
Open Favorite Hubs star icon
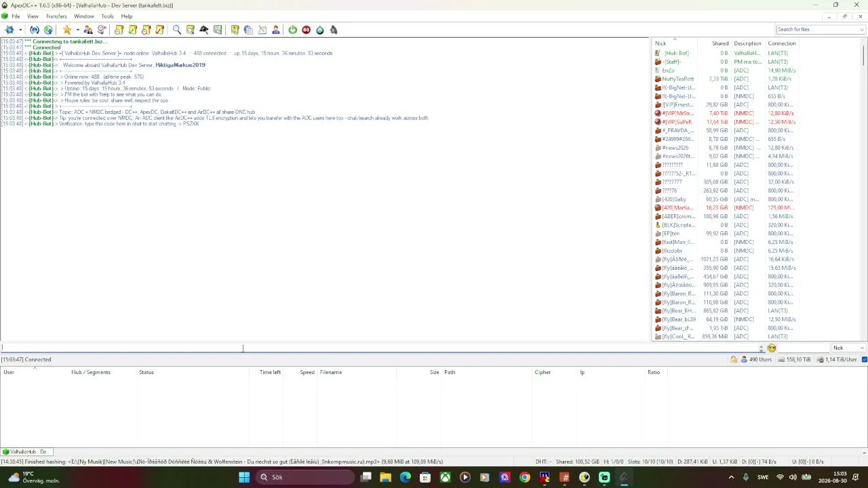(66, 30)
